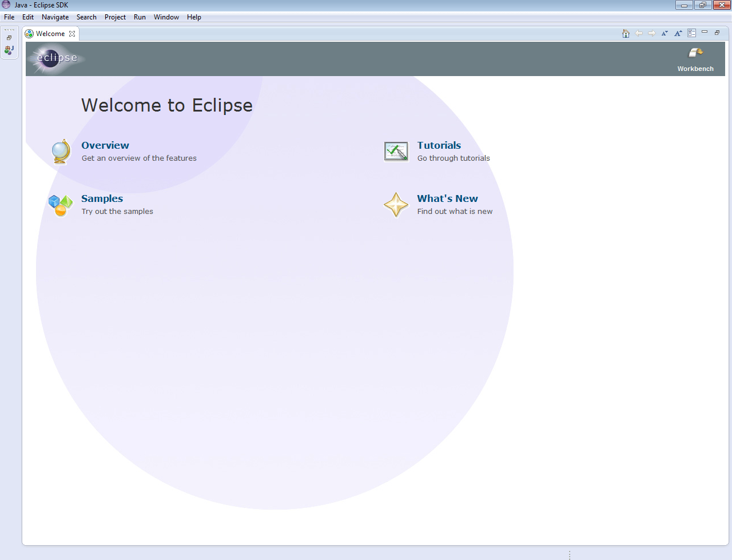Click the navigate back arrow in Welcome toolbar
This screenshot has width=732, height=560.
pos(639,33)
